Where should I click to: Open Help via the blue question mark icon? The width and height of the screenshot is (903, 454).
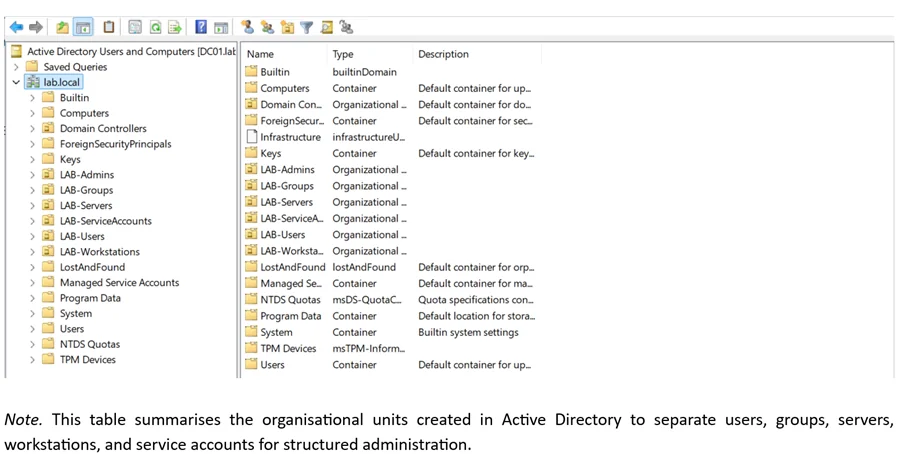(201, 27)
